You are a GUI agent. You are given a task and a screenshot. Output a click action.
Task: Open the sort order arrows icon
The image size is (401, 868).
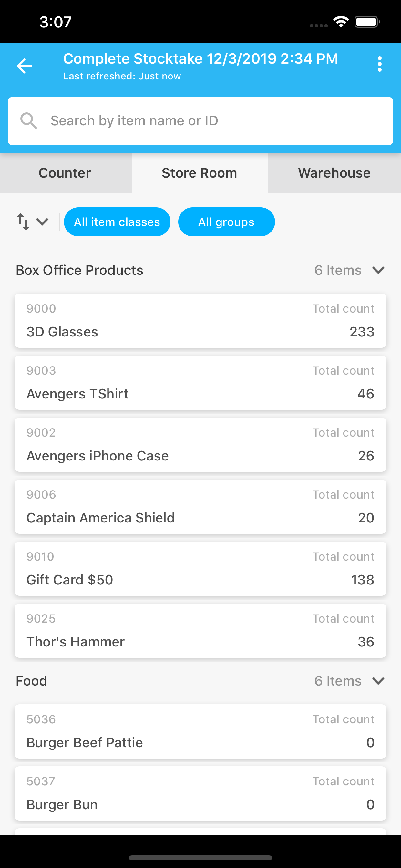(x=23, y=222)
